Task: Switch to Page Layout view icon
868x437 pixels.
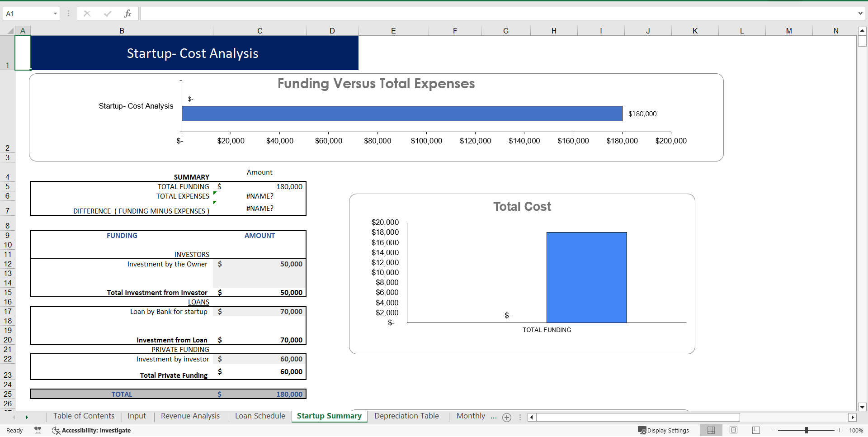Action: click(734, 430)
